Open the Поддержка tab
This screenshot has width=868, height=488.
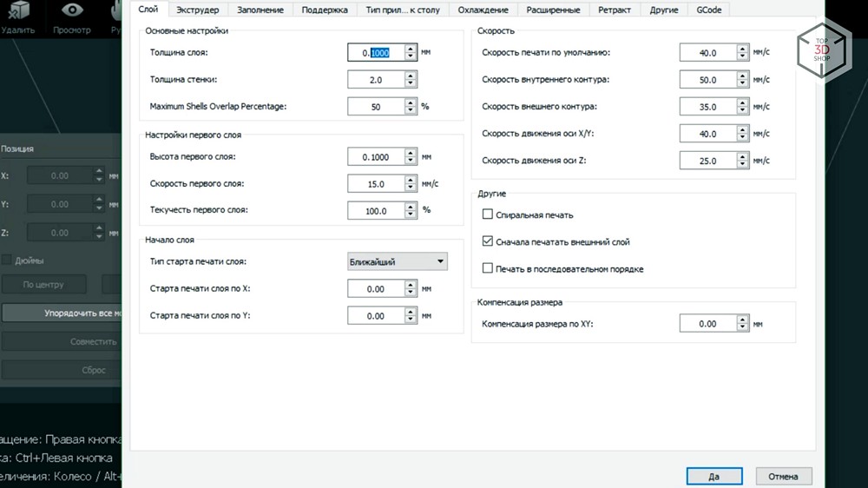pyautogui.click(x=325, y=10)
